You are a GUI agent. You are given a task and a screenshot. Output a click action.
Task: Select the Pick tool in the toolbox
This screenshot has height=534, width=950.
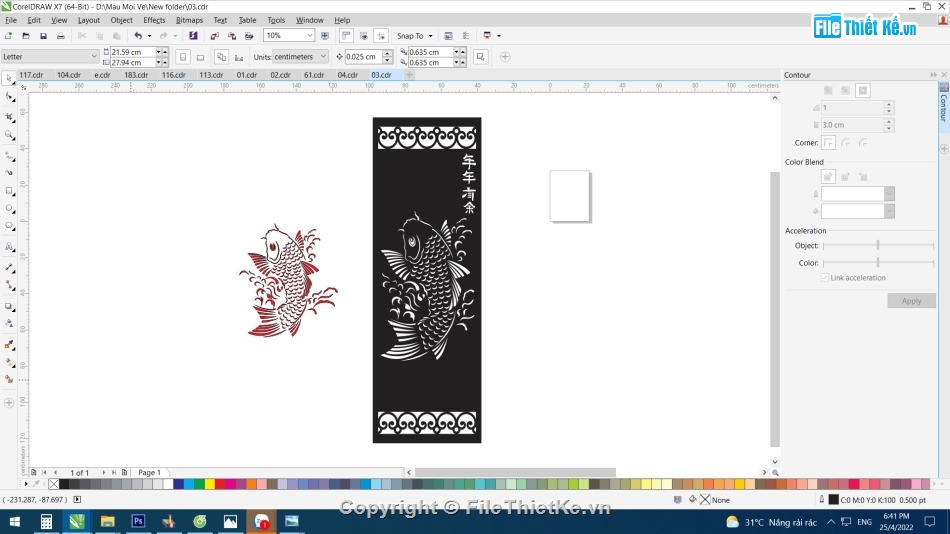(x=9, y=79)
